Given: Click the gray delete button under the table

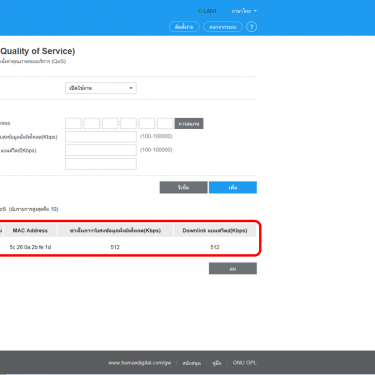Looking at the screenshot, I should 233,269.
